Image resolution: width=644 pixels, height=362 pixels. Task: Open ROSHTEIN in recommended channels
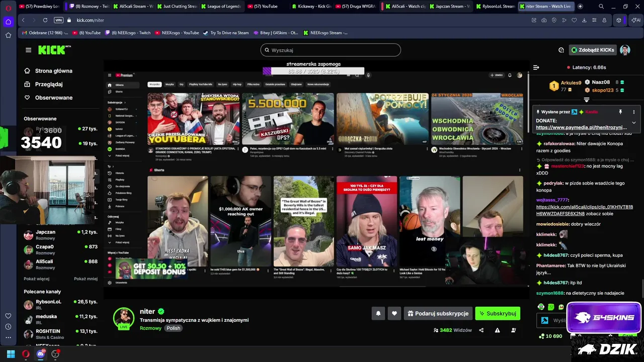pos(60,334)
